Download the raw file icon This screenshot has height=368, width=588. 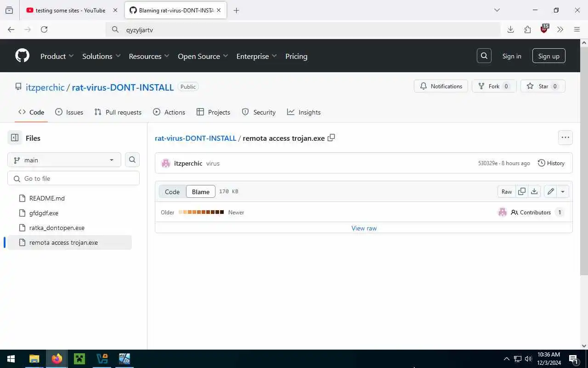pos(534,191)
